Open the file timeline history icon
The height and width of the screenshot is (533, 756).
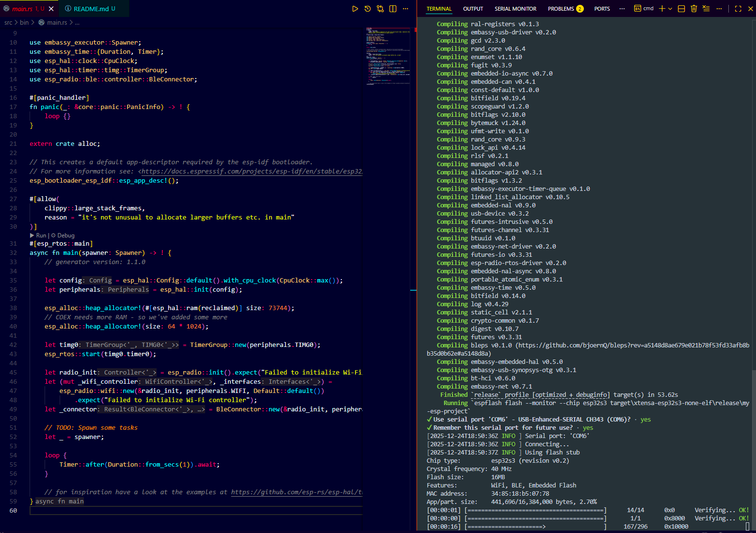point(368,9)
